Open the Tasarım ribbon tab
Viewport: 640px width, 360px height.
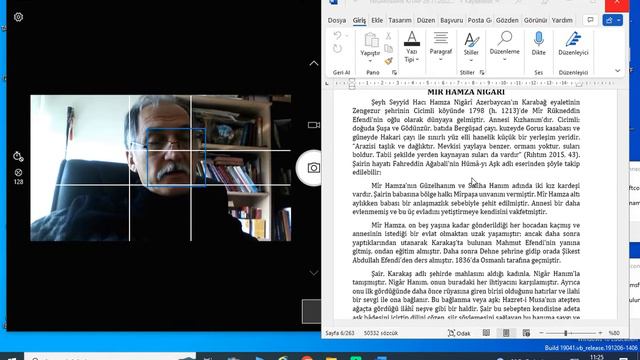400,20
